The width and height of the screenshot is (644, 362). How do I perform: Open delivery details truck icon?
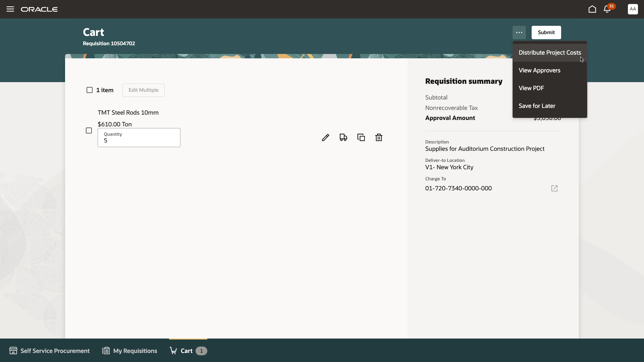[343, 137]
